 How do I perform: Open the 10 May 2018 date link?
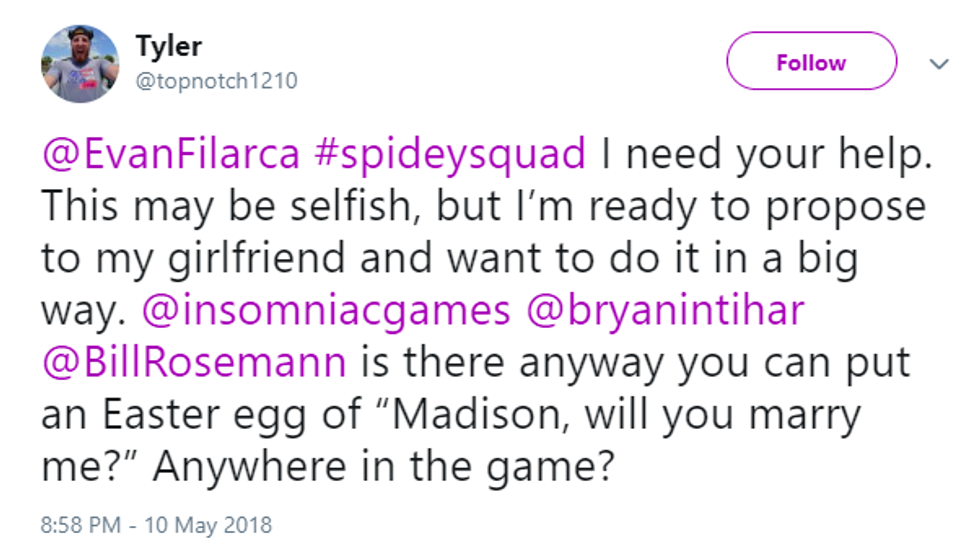(210, 524)
